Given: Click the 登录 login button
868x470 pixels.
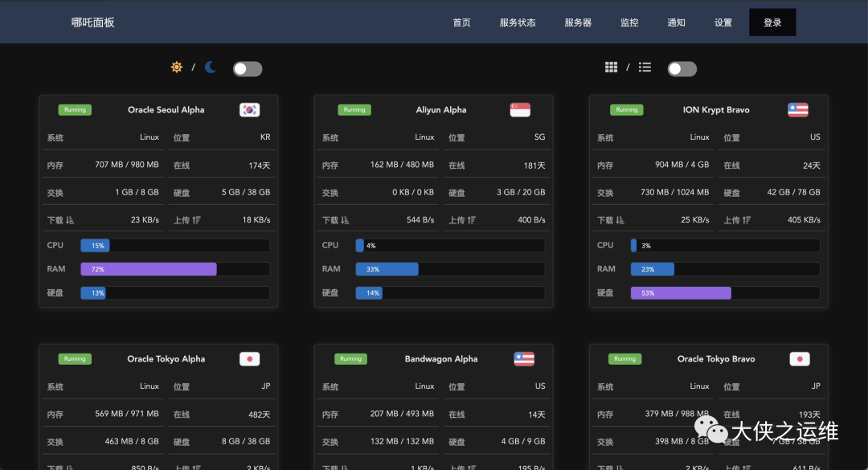Looking at the screenshot, I should [773, 22].
